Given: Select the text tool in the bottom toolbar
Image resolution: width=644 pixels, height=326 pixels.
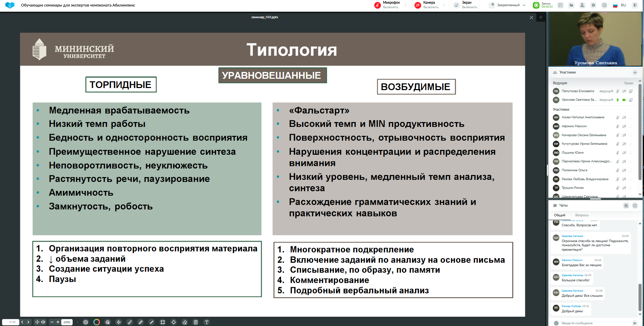Looking at the screenshot, I should point(207,322).
